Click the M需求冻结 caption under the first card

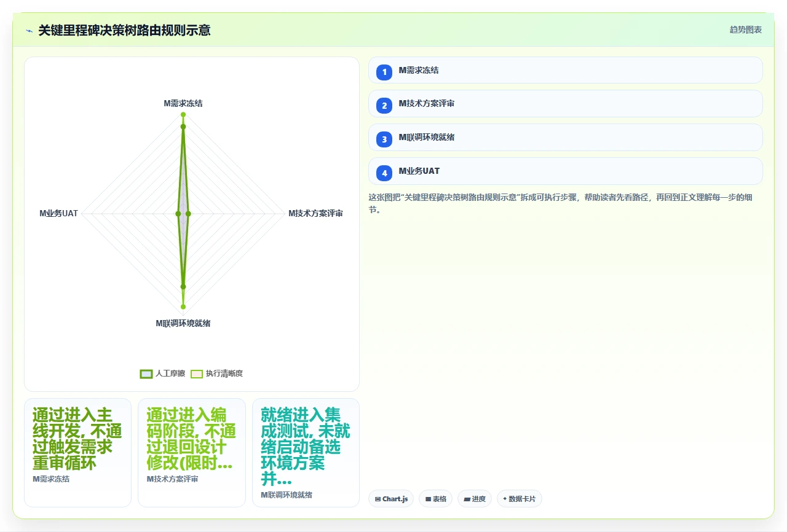pyautogui.click(x=51, y=479)
